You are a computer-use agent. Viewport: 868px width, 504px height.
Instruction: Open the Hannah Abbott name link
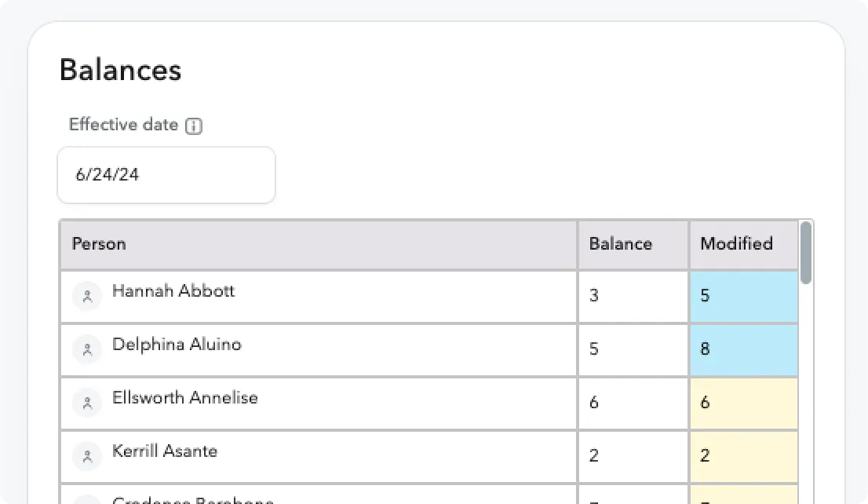pos(173,290)
